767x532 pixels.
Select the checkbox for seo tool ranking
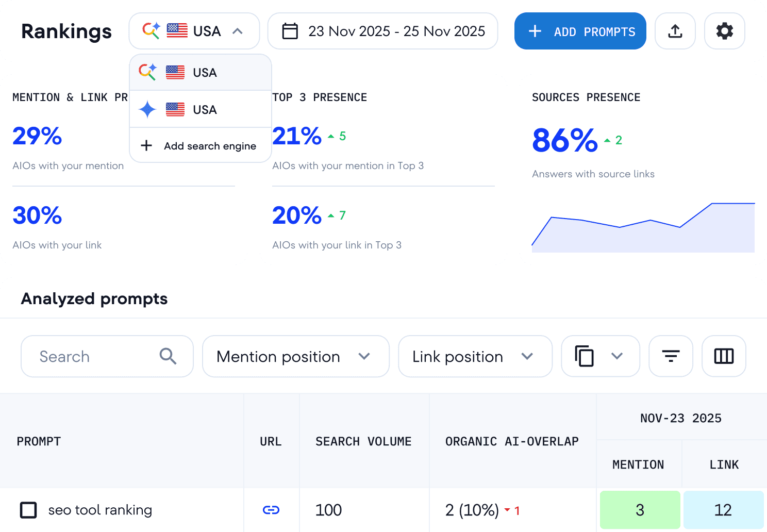coord(28,510)
